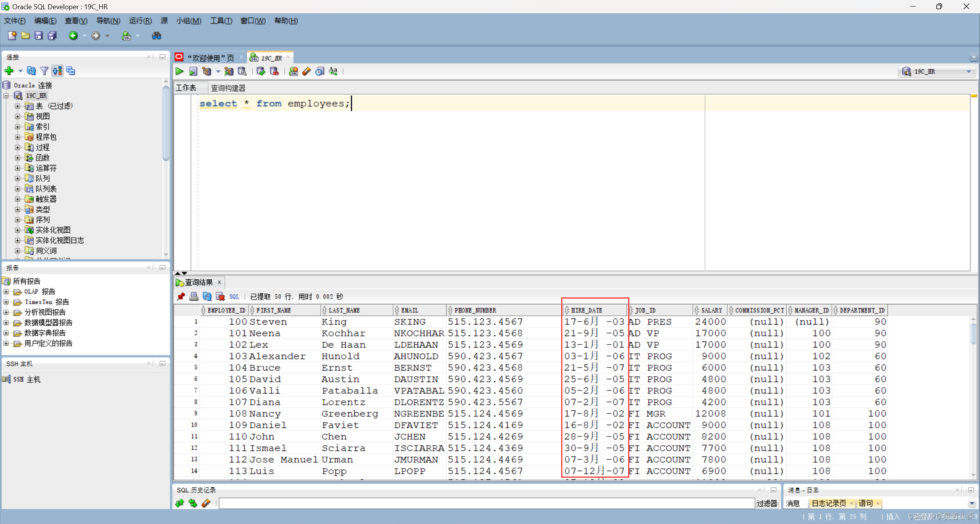The height and width of the screenshot is (524, 980).
Task: Click the New file icon in main toolbar
Action: coord(12,36)
